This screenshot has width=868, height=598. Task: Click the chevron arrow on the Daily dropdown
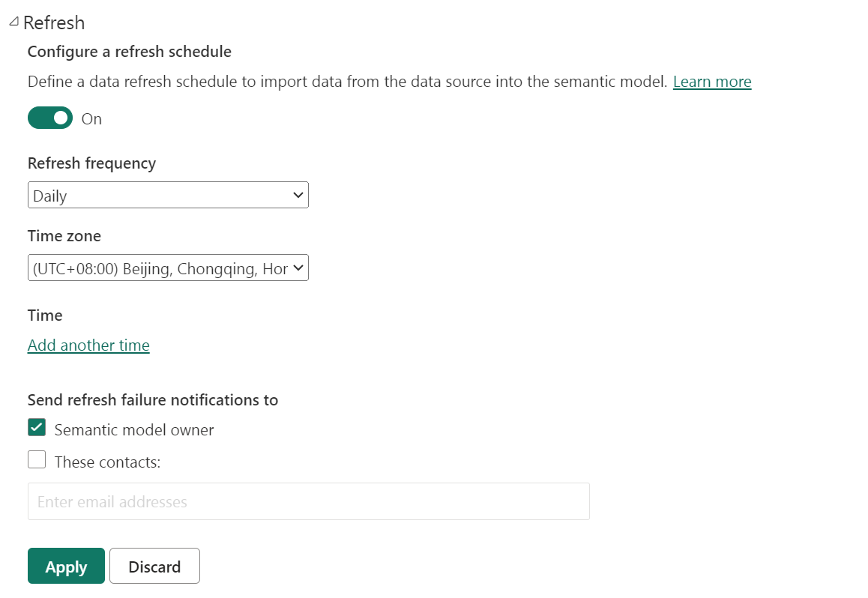tap(298, 196)
